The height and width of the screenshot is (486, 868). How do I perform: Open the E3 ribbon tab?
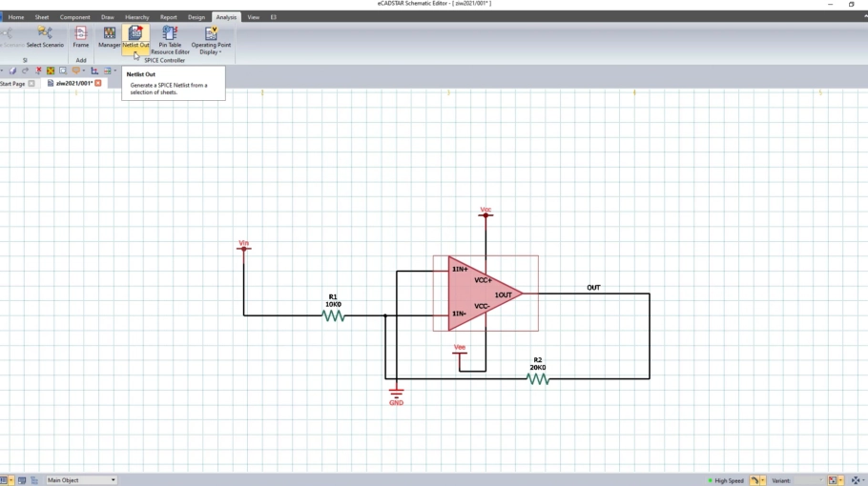274,17
